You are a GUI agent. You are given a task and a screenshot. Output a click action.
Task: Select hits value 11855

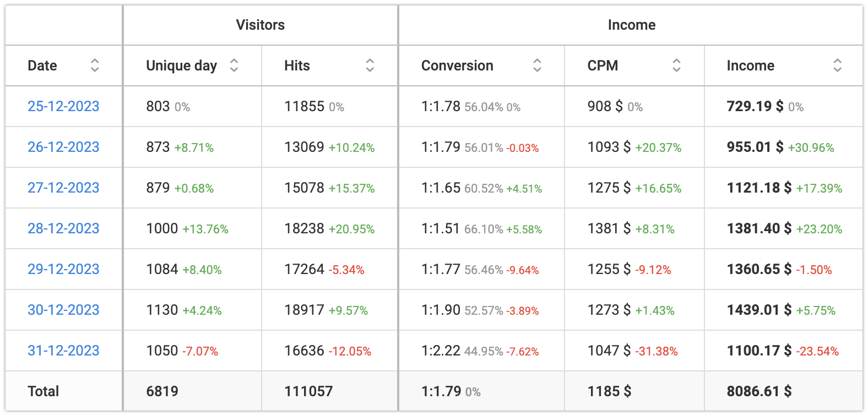305,106
